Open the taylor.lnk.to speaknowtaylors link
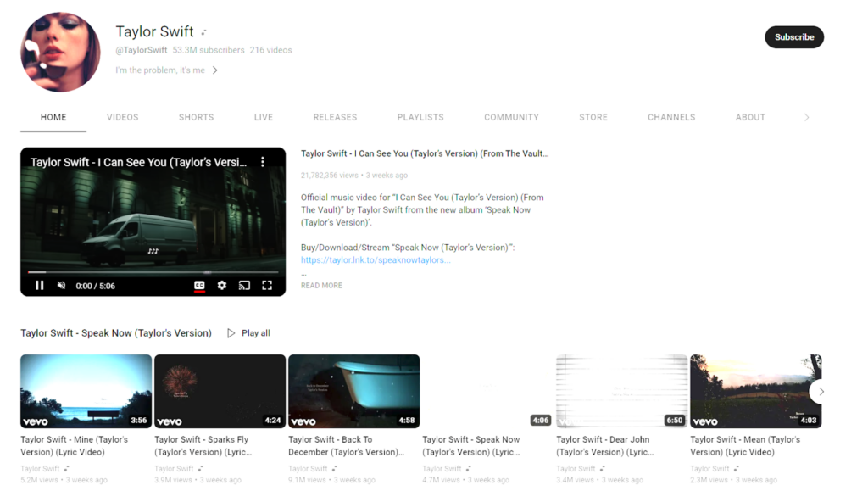Image resolution: width=868 pixels, height=502 pixels. [x=376, y=259]
